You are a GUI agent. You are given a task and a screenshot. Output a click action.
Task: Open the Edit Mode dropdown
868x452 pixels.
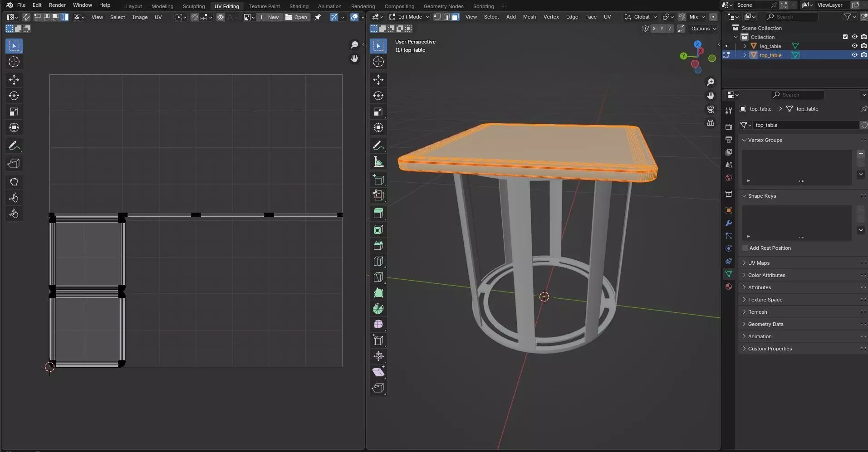click(409, 17)
